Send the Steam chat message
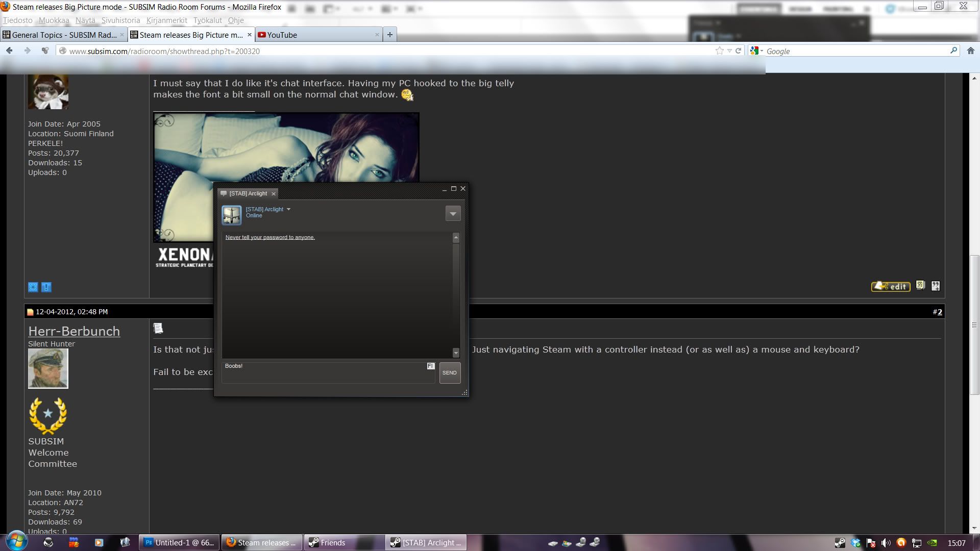The height and width of the screenshot is (551, 980). pyautogui.click(x=450, y=372)
